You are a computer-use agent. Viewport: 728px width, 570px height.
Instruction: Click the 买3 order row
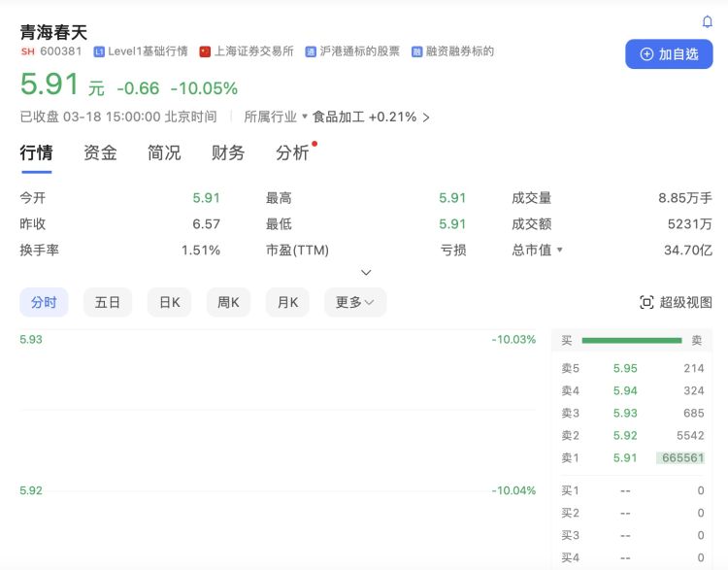click(632, 535)
